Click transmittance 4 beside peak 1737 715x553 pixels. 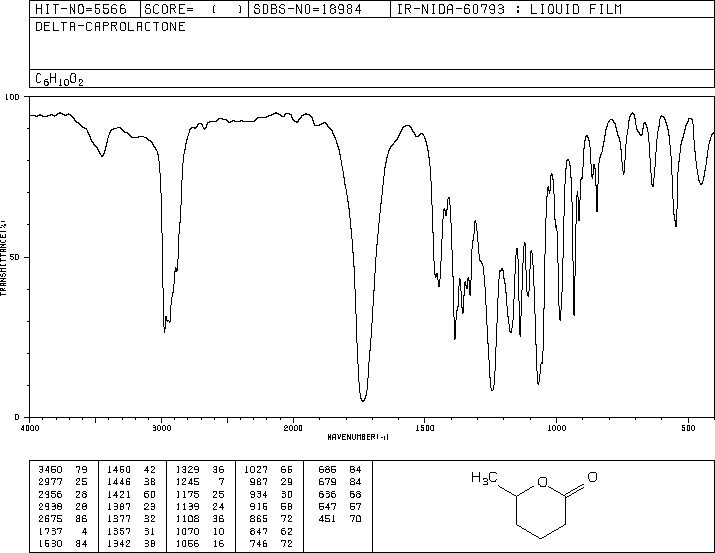(x=84, y=531)
